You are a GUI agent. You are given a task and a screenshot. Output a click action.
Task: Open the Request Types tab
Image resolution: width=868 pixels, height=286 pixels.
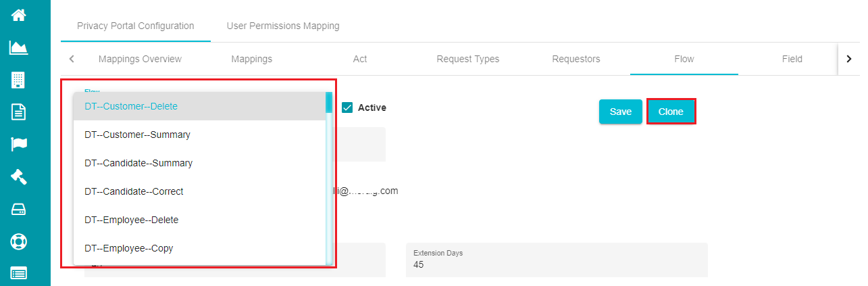tap(468, 59)
